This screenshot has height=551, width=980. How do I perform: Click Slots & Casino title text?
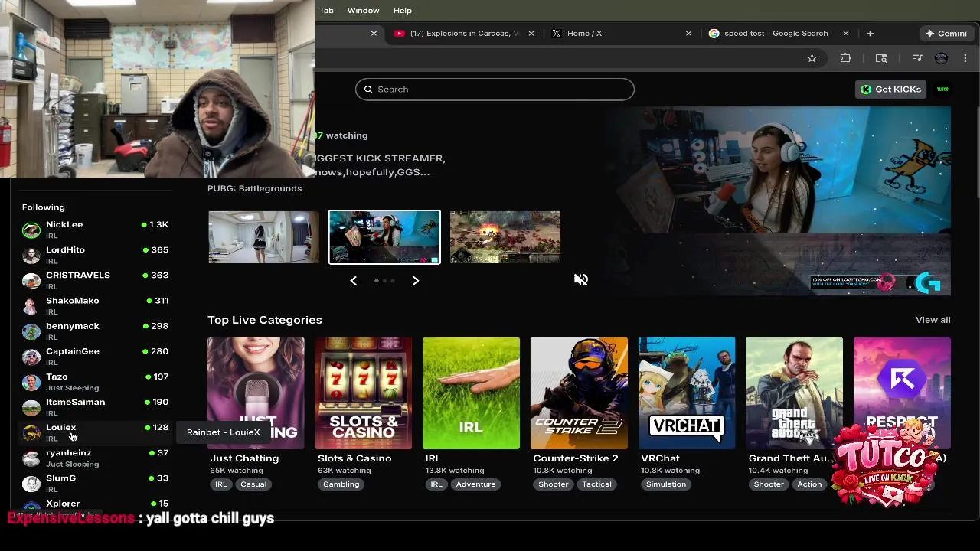click(x=354, y=458)
